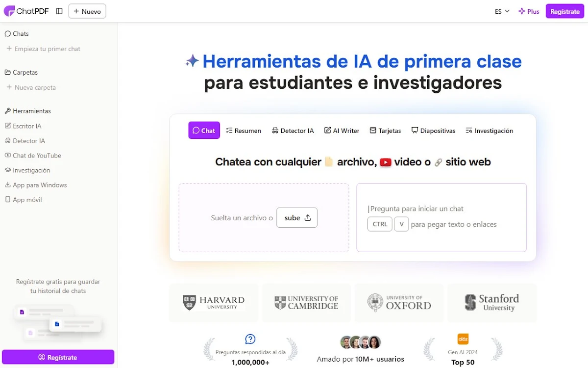Click the download icon next to App para Windows

8,185
